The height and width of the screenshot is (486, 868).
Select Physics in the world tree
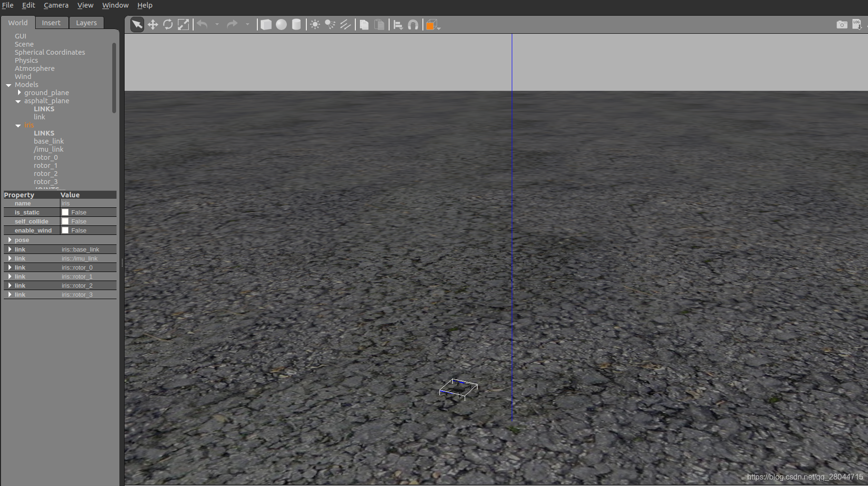[x=26, y=60]
